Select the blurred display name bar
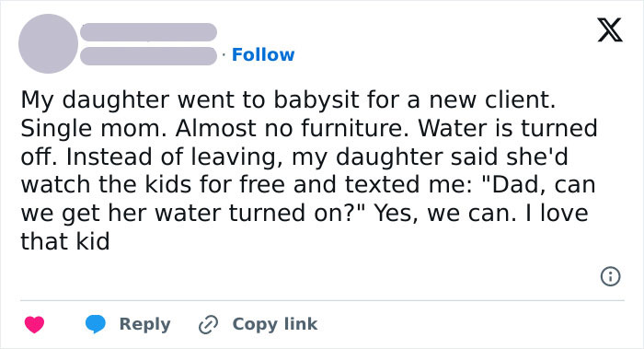The height and width of the screenshot is (349, 644). pos(148,32)
